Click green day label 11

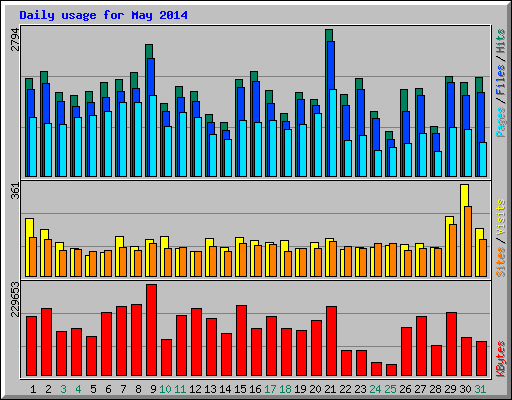click(x=180, y=389)
